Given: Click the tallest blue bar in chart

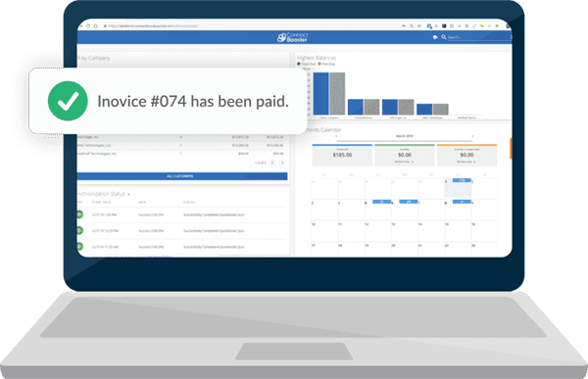Looking at the screenshot, I should click(x=321, y=93).
